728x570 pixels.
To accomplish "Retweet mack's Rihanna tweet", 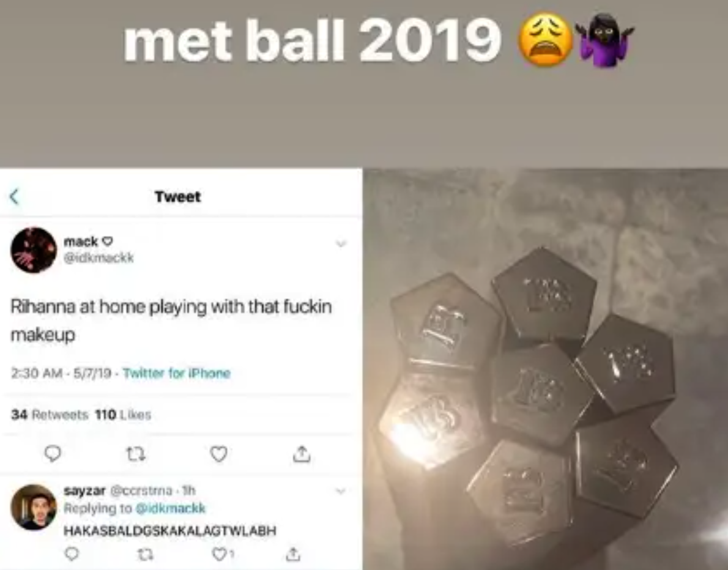I will coord(136,454).
